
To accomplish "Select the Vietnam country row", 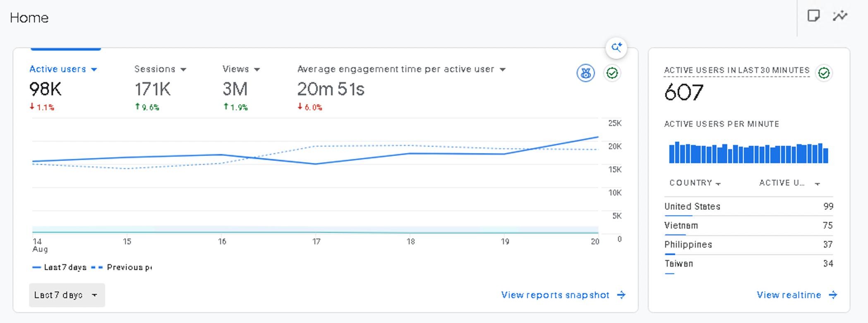I will pos(748,226).
